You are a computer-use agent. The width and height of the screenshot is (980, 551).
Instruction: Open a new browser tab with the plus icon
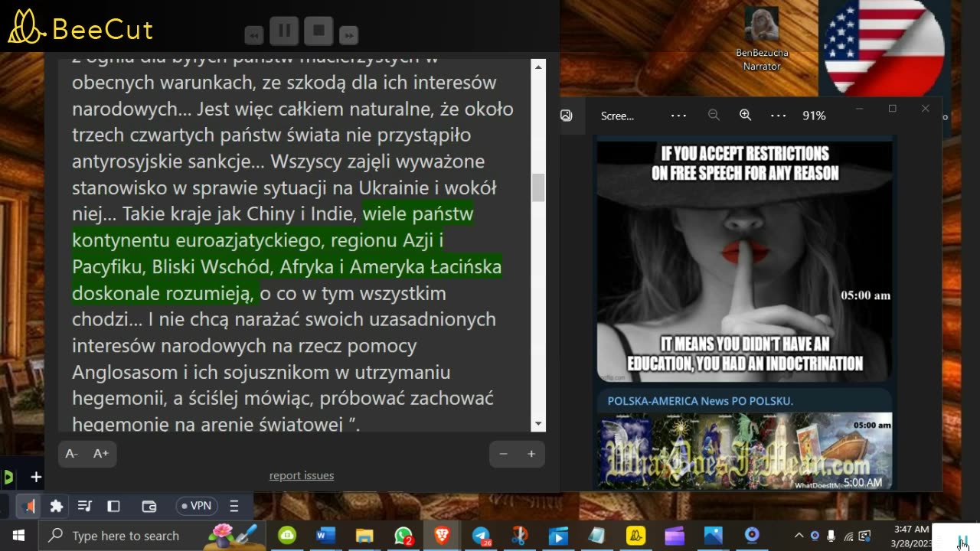pos(36,478)
